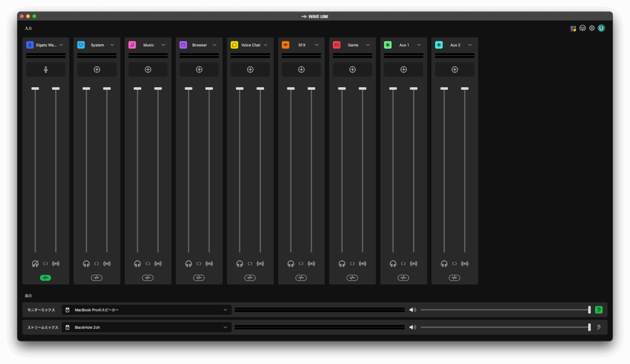
Task: Open Wave Link settings via the gear icon
Action: (x=591, y=28)
